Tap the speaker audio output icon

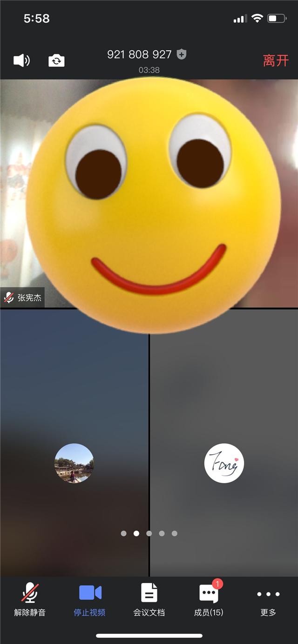point(21,60)
